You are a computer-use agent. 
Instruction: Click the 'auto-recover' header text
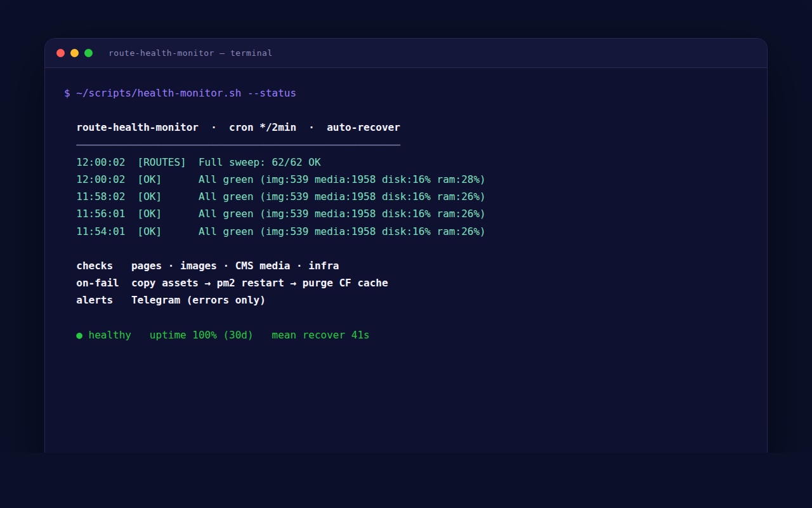[363, 128]
